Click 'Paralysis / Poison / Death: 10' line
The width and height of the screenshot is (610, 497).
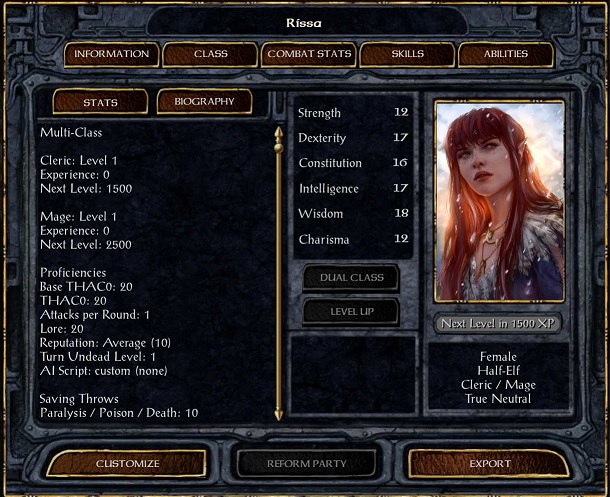click(119, 413)
